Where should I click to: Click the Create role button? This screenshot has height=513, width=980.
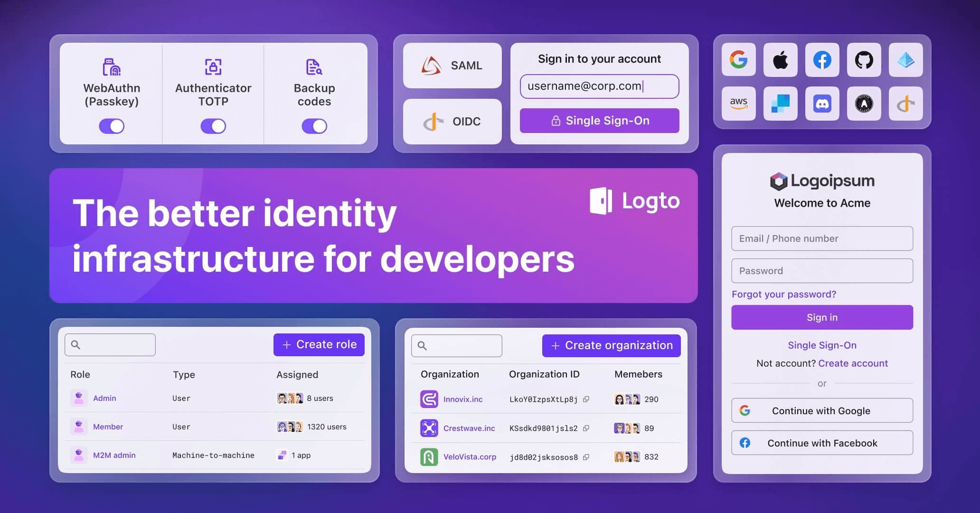pos(319,345)
